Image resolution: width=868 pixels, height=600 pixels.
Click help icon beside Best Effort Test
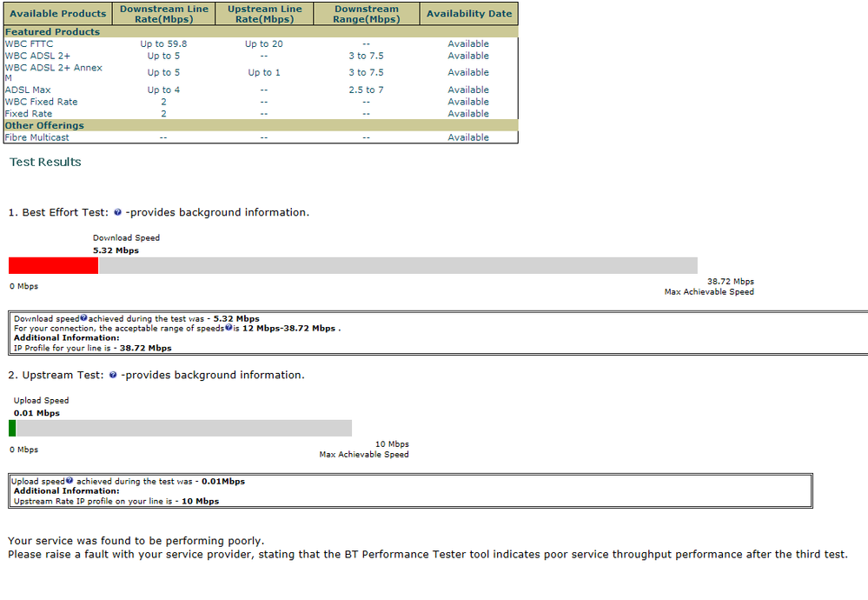(117, 212)
